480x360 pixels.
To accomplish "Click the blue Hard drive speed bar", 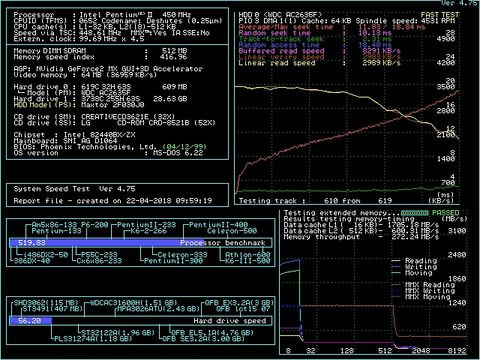I will coord(31,321).
